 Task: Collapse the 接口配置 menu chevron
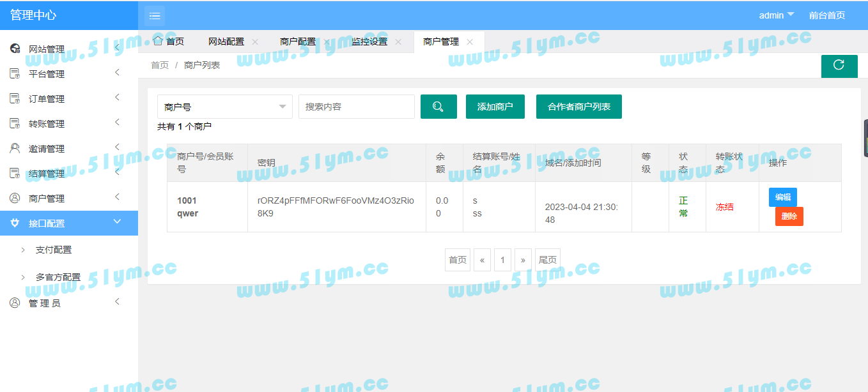pyautogui.click(x=117, y=222)
